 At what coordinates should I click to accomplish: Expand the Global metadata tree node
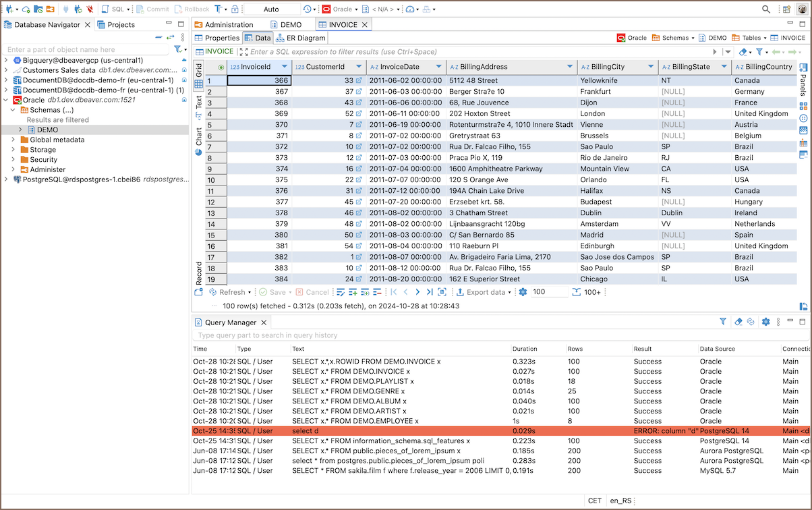(13, 140)
